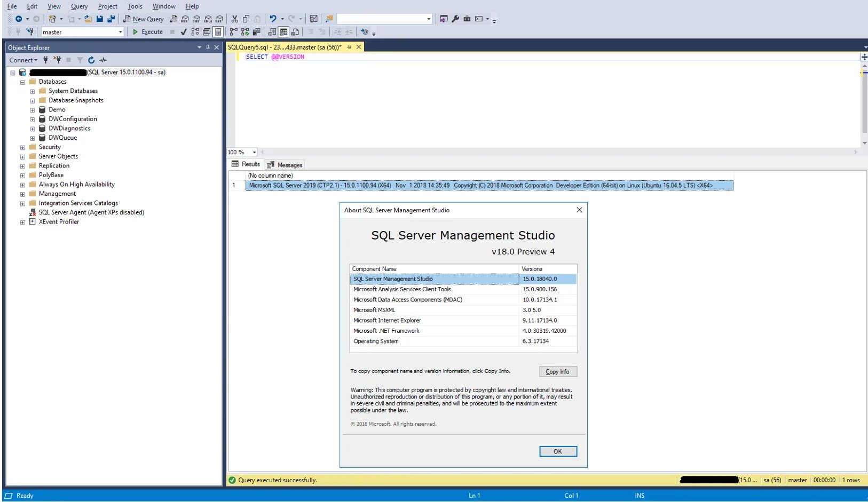Click the Results to Text icon
Screen dimensions: 868x502
pos(272,32)
